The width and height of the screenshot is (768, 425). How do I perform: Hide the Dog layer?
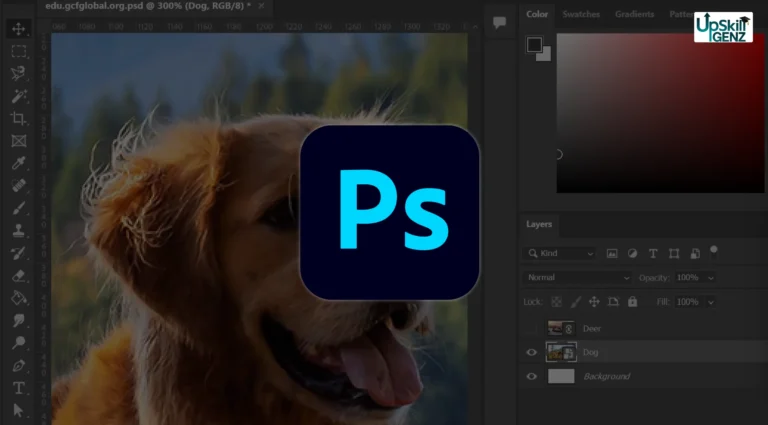(531, 353)
